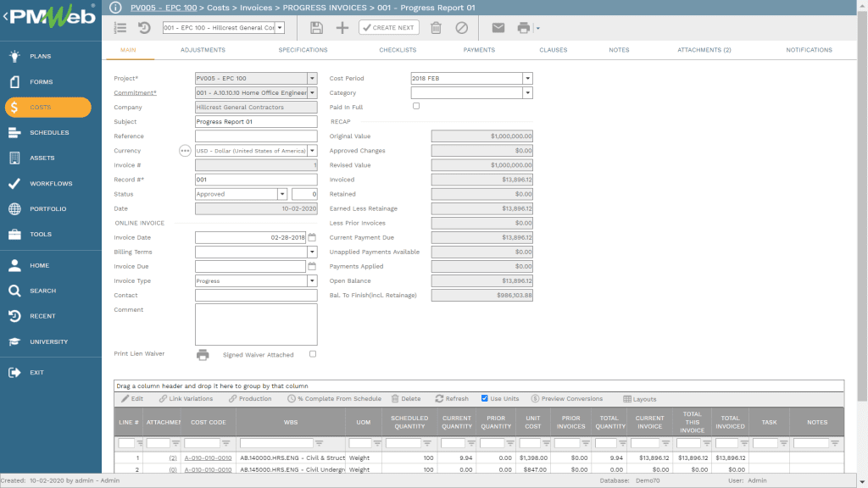Open the Layouts grid button
The height and width of the screenshot is (488, 868).
point(639,399)
